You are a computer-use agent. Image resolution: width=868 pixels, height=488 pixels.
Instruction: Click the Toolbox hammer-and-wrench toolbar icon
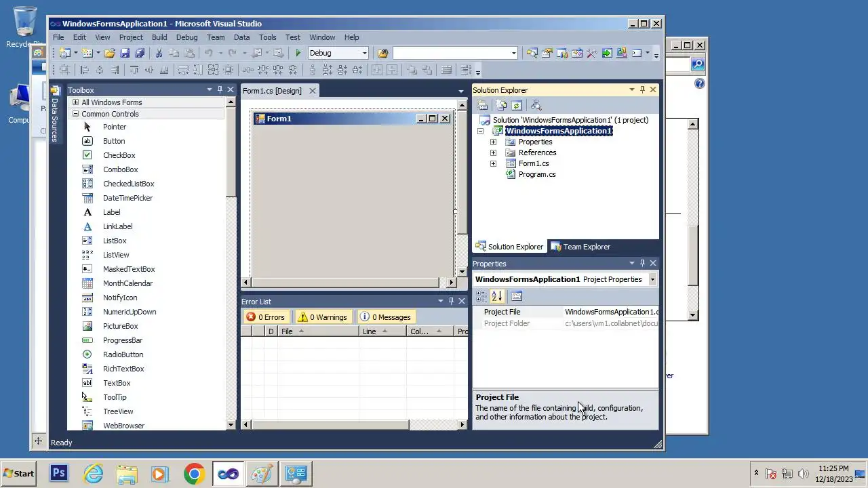(x=592, y=53)
